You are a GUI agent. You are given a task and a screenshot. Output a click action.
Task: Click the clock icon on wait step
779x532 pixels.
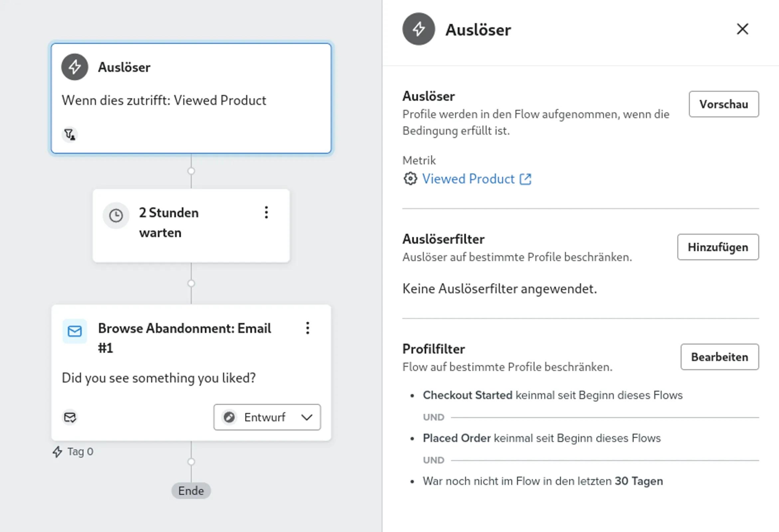coord(116,215)
